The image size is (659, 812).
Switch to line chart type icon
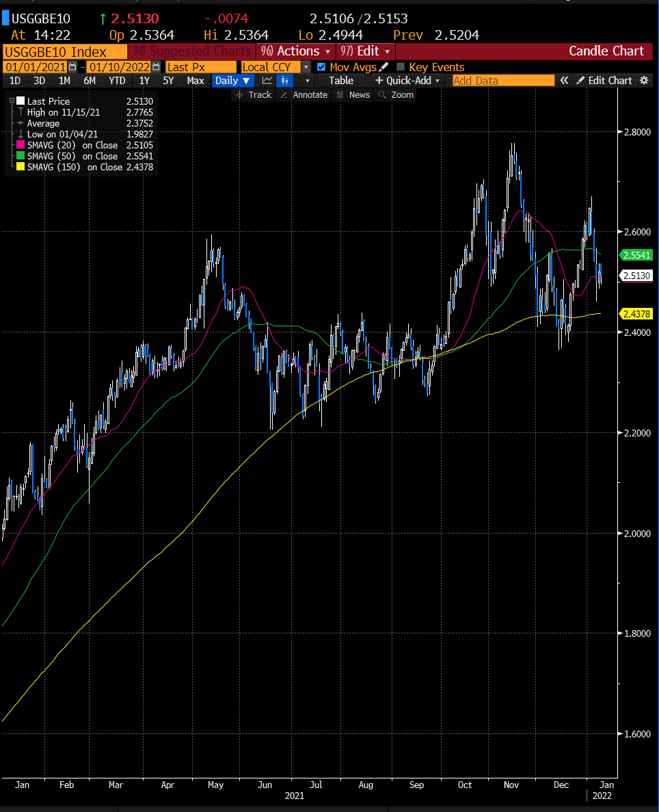pos(267,81)
